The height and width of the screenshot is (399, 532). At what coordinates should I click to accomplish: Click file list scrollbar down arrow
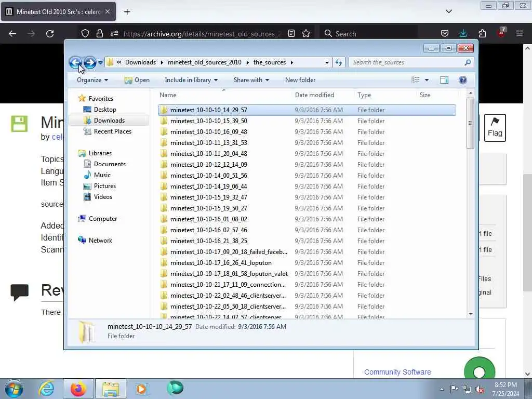pos(470,314)
